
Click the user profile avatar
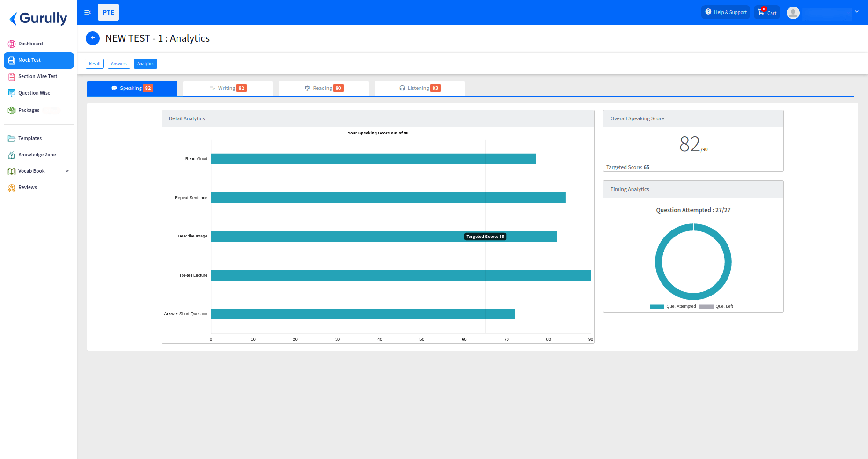click(793, 13)
